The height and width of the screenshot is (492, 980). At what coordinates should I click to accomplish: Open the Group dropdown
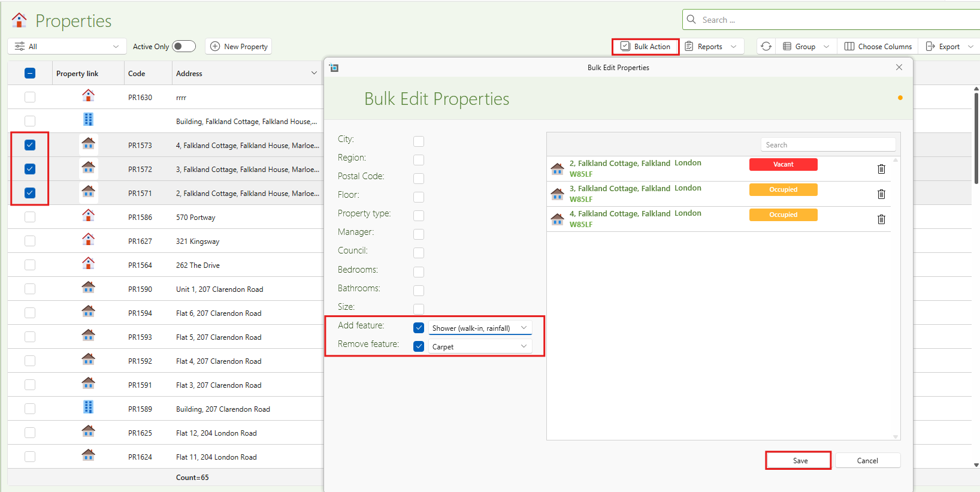pyautogui.click(x=806, y=46)
